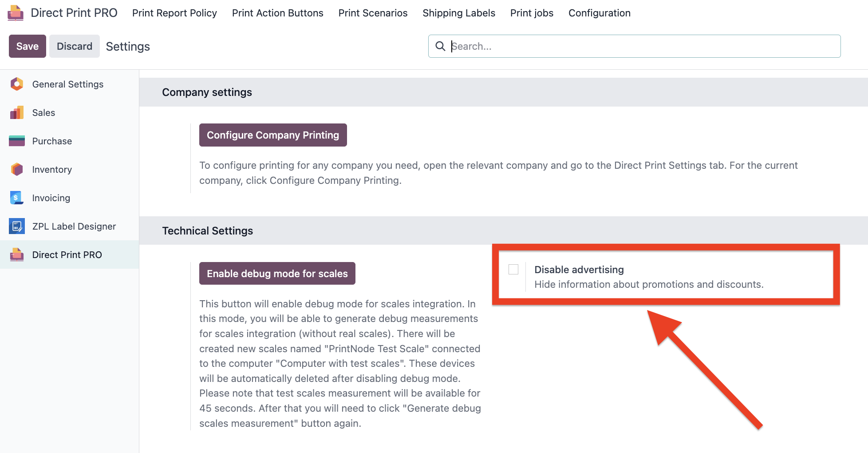Open the Print Action Buttons menu
This screenshot has width=868, height=453.
[x=278, y=13]
